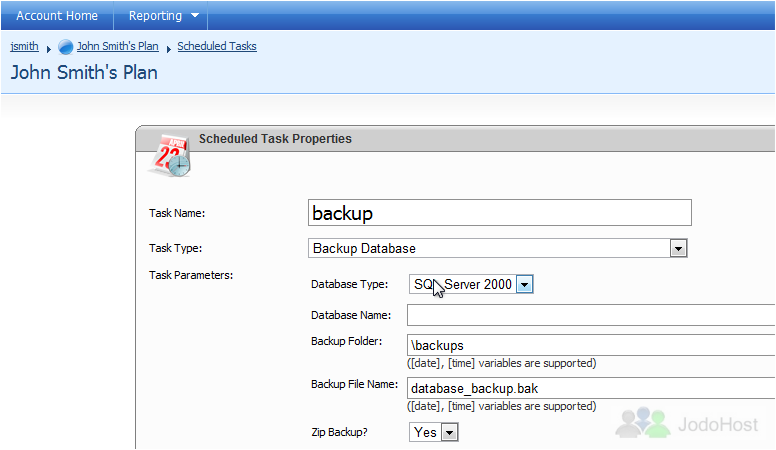Open the Reporting menu arrow
Image resolution: width=776 pixels, height=450 pixels.
195,16
